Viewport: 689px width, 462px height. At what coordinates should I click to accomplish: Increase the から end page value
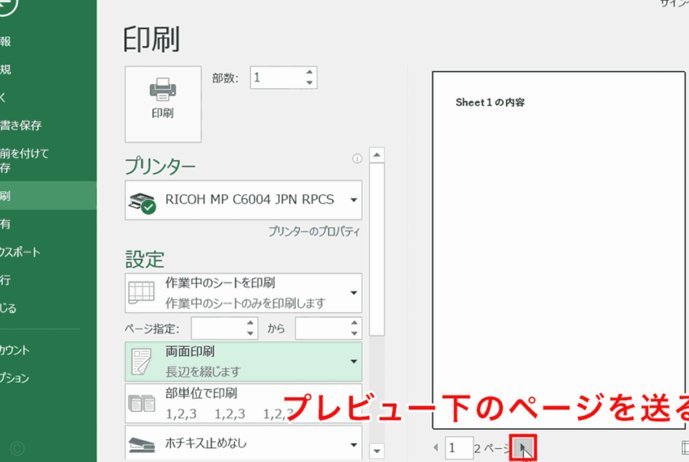pos(355,323)
